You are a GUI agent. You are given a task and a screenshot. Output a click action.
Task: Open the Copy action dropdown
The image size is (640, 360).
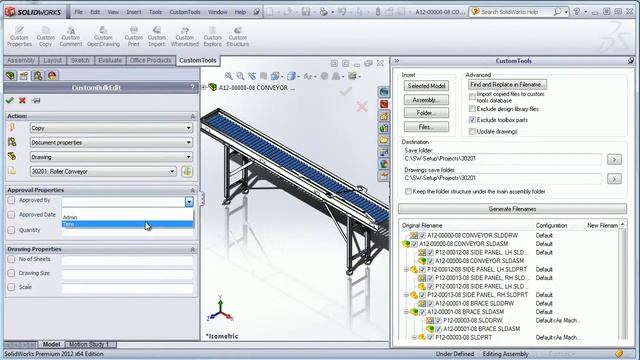pos(111,128)
